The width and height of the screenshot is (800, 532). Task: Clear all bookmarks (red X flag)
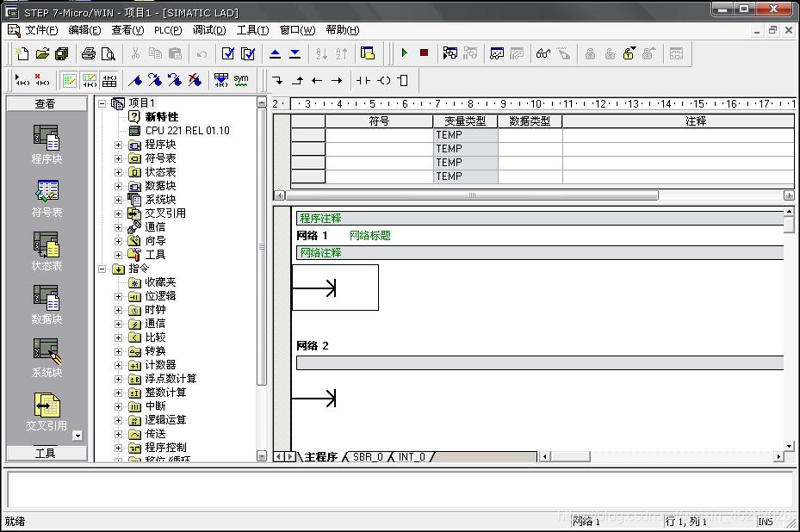pos(195,80)
